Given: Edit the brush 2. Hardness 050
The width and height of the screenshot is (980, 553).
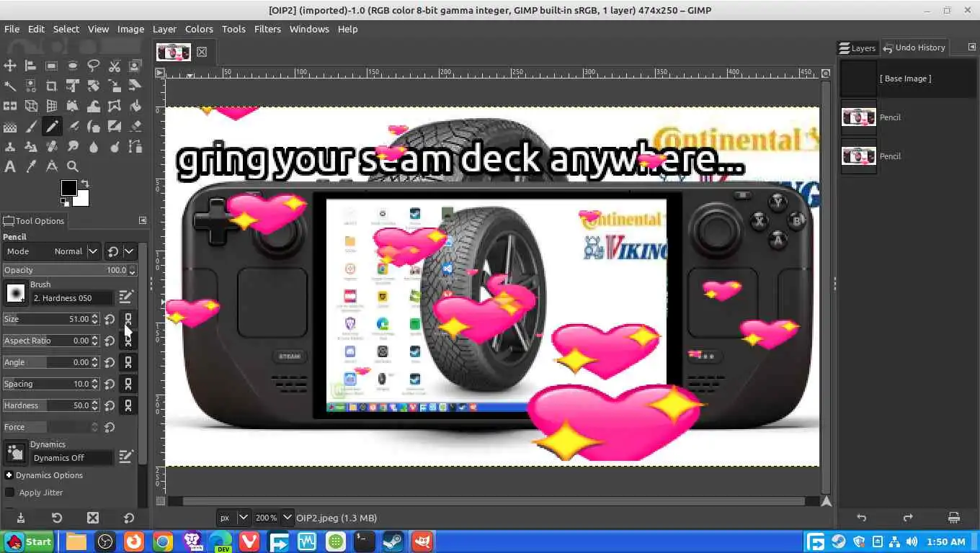Looking at the screenshot, I should [126, 297].
